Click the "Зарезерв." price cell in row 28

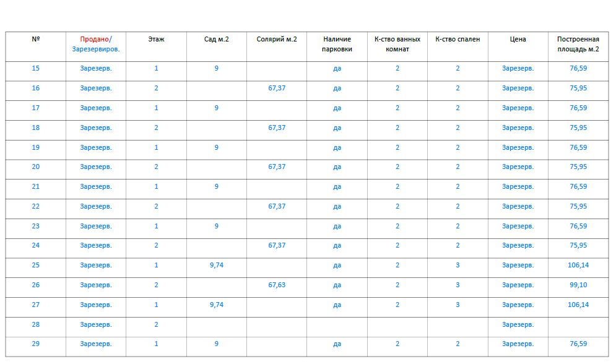pyautogui.click(x=518, y=324)
